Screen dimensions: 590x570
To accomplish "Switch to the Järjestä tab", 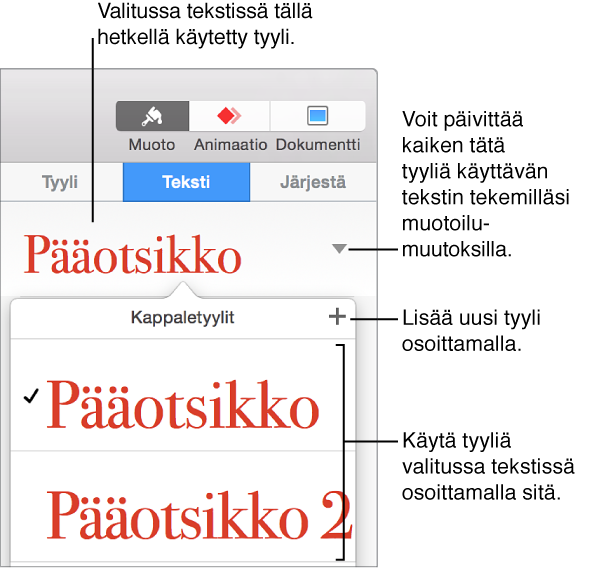I will point(313,182).
